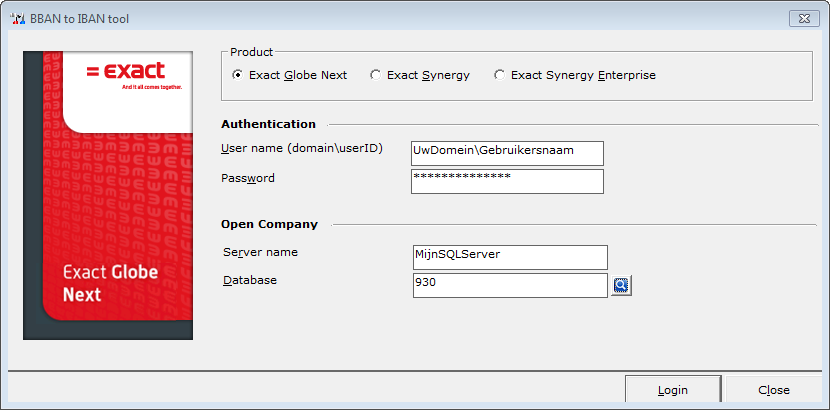Click the Authentication section heading

point(268,124)
